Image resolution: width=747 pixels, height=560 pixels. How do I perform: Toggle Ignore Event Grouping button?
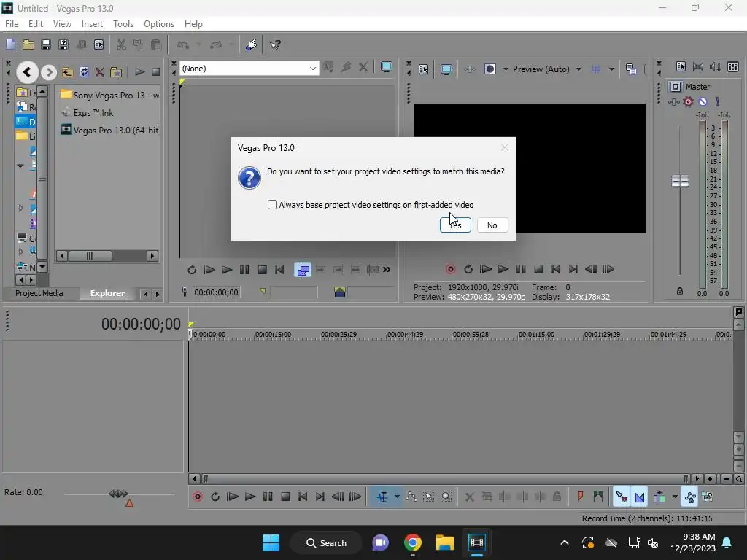[708, 497]
